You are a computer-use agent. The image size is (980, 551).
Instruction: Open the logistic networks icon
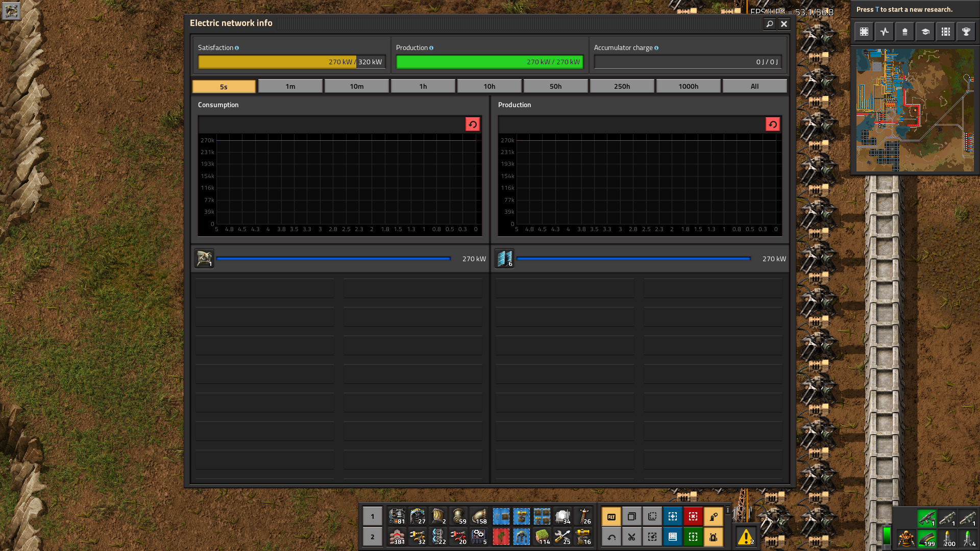(905, 32)
